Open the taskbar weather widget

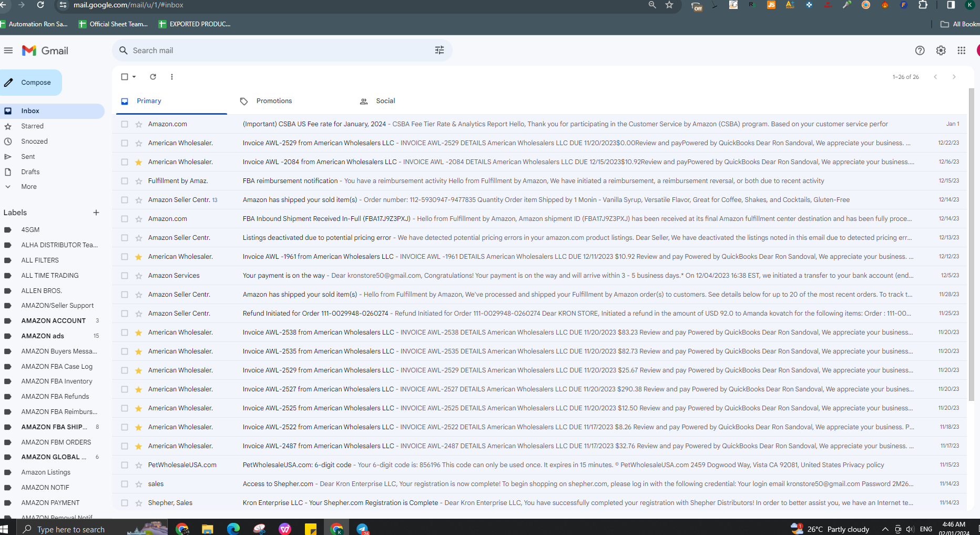pyautogui.click(x=830, y=529)
